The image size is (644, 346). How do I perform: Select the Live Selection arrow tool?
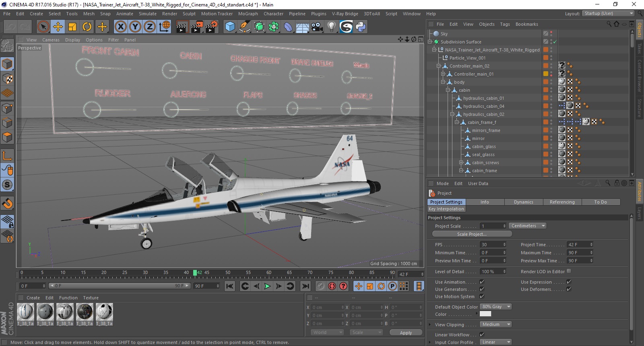(43, 27)
